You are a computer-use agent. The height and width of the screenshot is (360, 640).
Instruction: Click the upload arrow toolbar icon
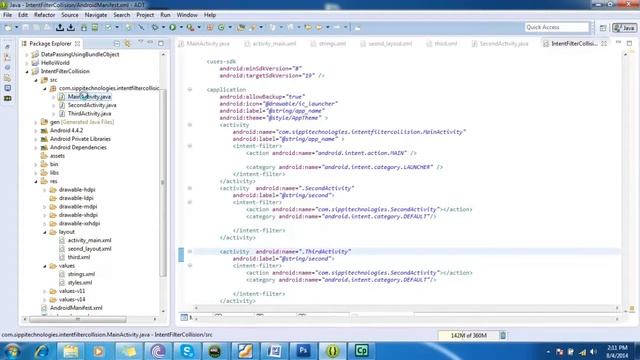(x=60, y=27)
